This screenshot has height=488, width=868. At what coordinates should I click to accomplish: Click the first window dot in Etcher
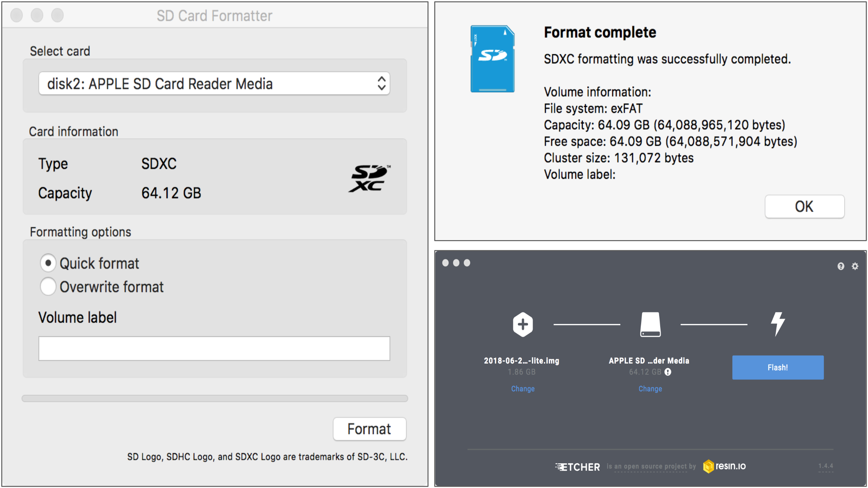(445, 263)
